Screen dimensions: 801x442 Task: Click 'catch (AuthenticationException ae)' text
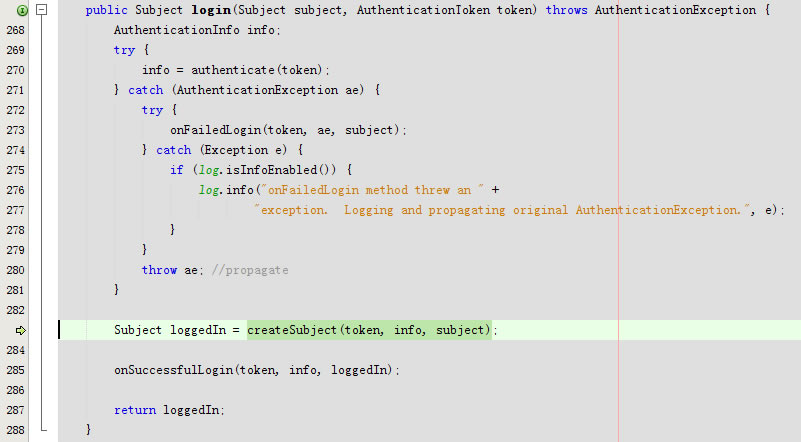tap(246, 90)
